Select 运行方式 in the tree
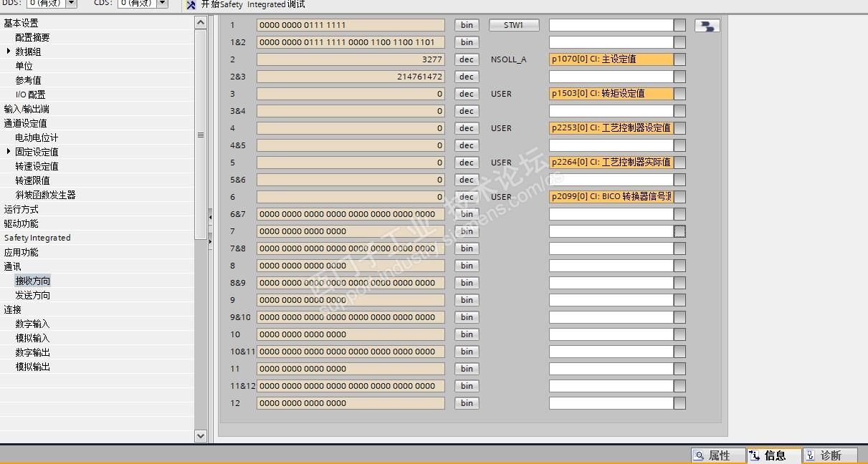 [x=22, y=209]
